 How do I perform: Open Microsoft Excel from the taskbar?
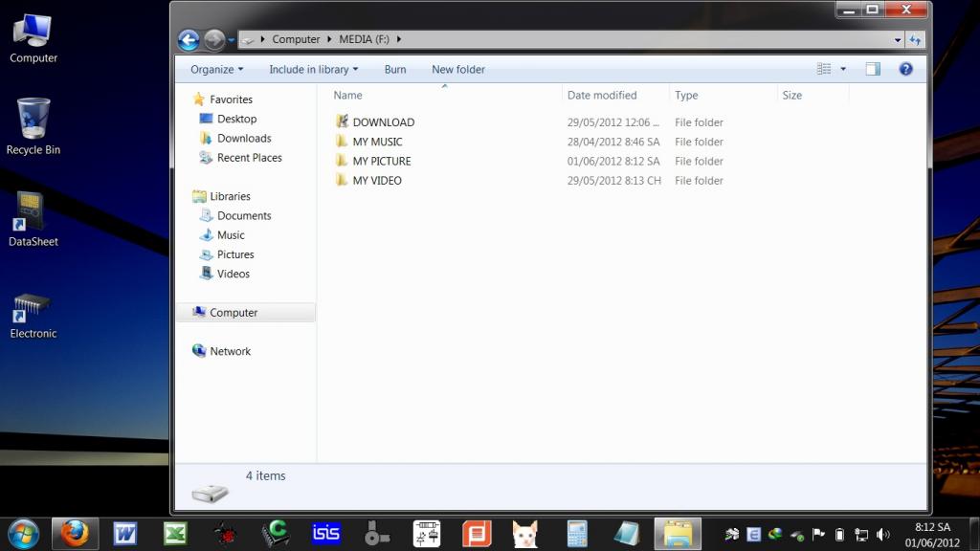(175, 534)
